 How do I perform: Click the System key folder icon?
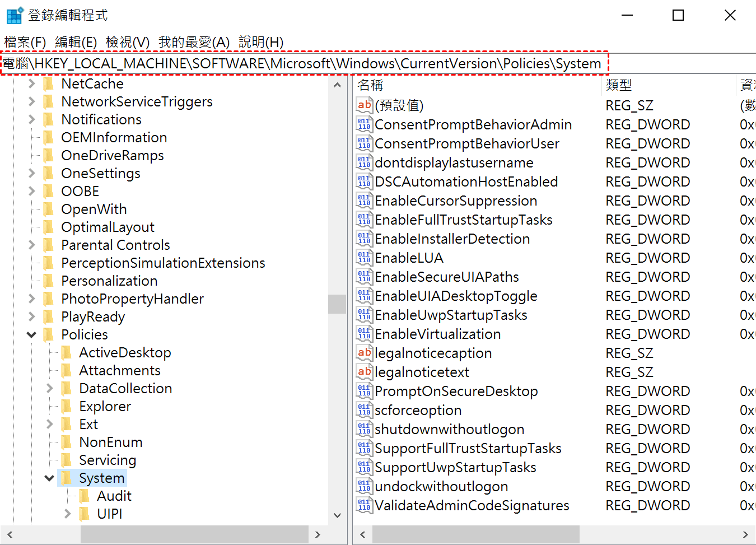(67, 478)
